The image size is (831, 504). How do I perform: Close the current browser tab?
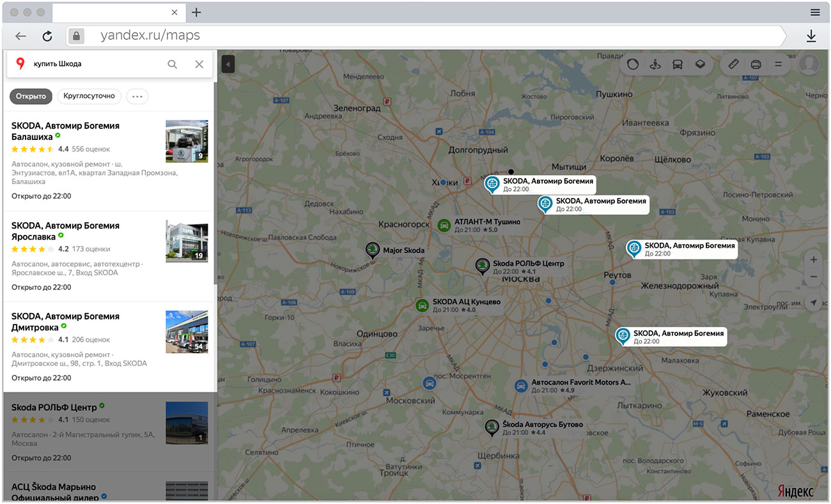coord(175,12)
